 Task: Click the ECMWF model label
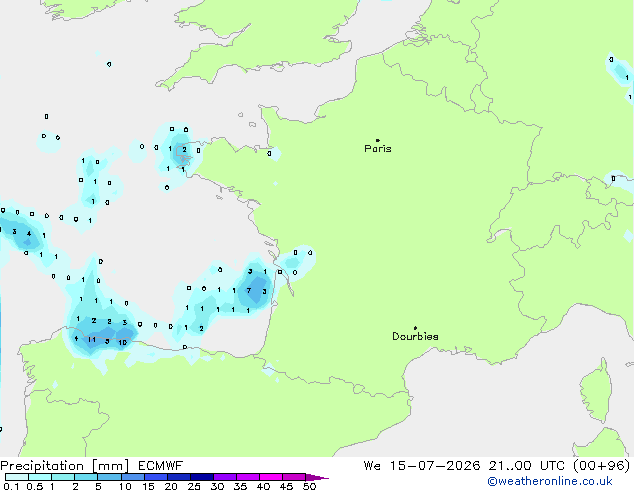(x=160, y=466)
